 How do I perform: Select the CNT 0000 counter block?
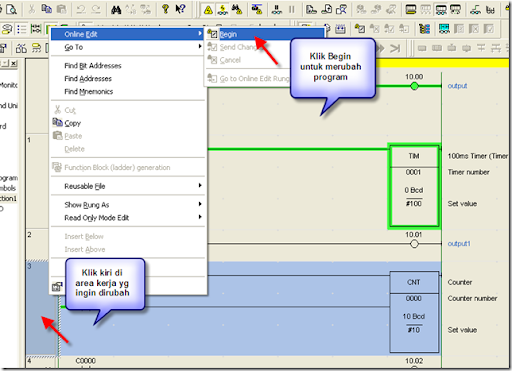(x=414, y=312)
